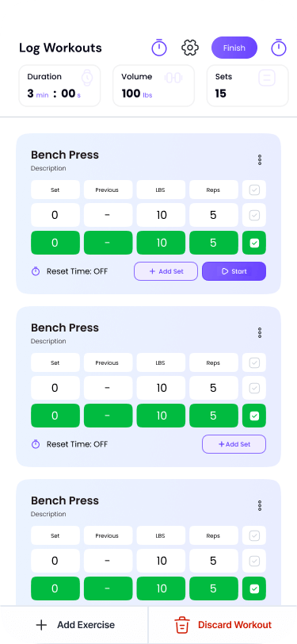Click Start button in first Bench Press card
This screenshot has height=644, width=297.
coord(234,271)
